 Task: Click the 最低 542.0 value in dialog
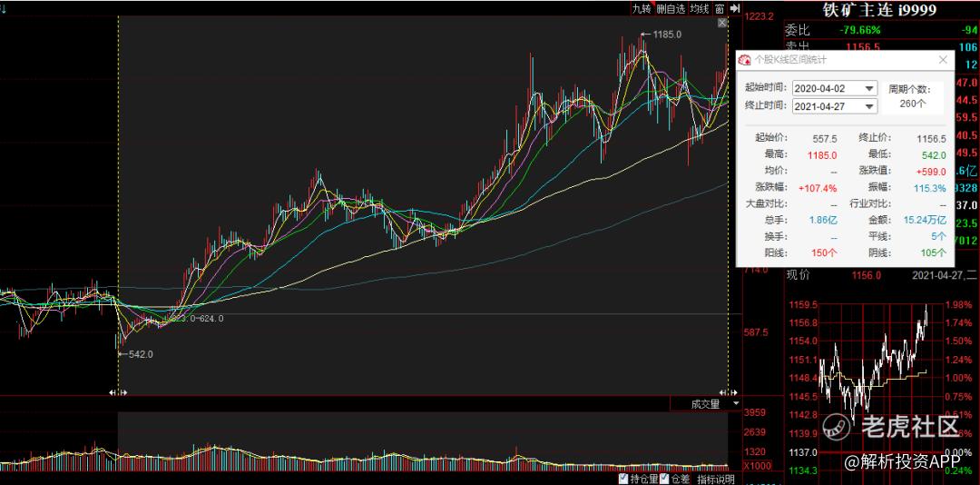(934, 154)
